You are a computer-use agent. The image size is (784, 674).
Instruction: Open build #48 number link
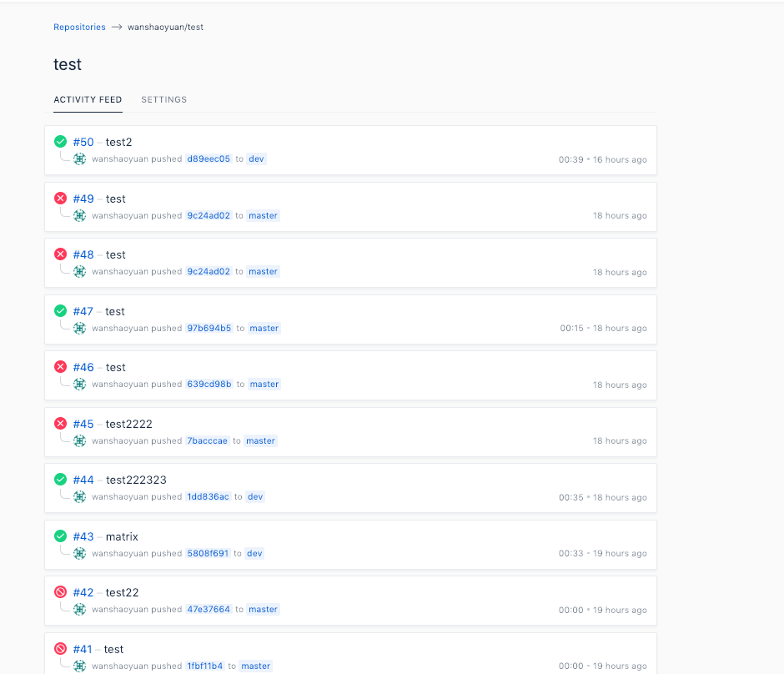(83, 254)
